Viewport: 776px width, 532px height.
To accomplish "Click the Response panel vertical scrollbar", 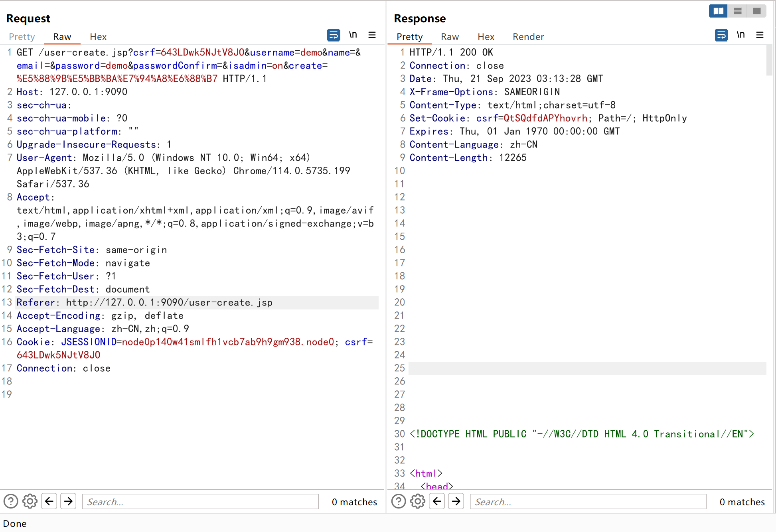I will coord(769,60).
